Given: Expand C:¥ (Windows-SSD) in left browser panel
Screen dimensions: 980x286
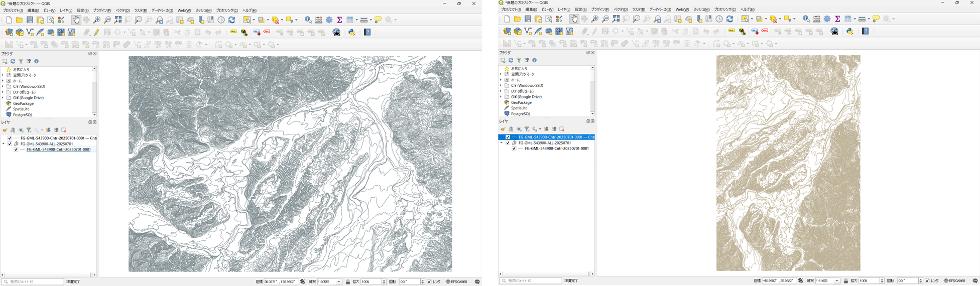Looking at the screenshot, I should pyautogui.click(x=3, y=86).
